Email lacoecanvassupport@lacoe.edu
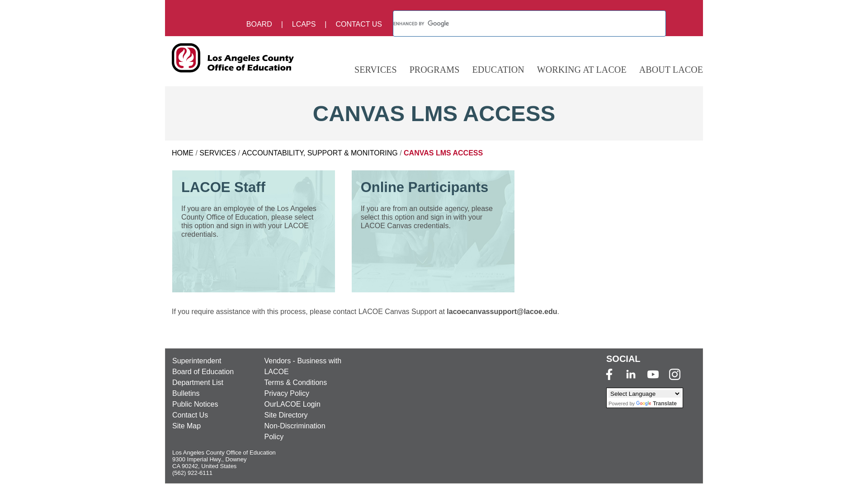Image resolution: width=868 pixels, height=488 pixels. (502, 311)
